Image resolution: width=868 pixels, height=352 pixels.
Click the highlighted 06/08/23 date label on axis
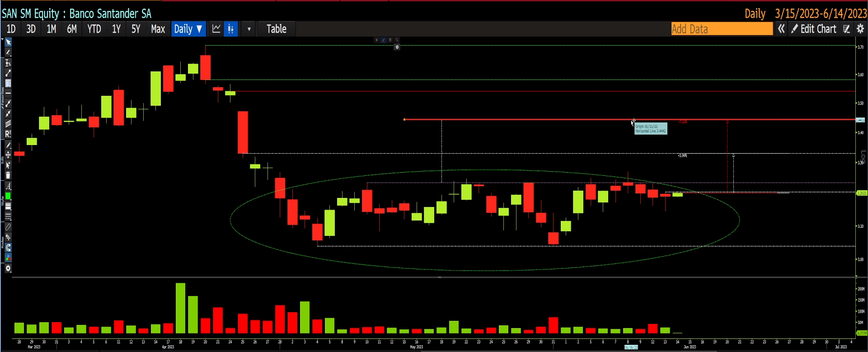coord(631,347)
